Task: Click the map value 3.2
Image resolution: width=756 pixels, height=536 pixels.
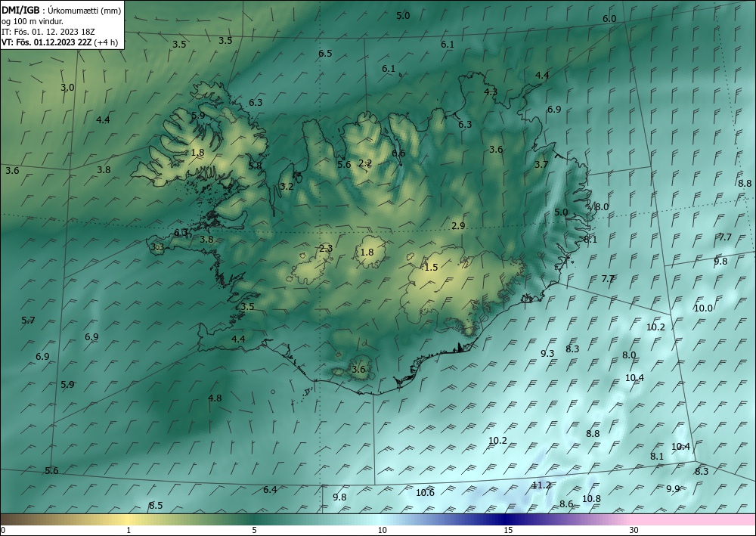Action: click(x=287, y=187)
